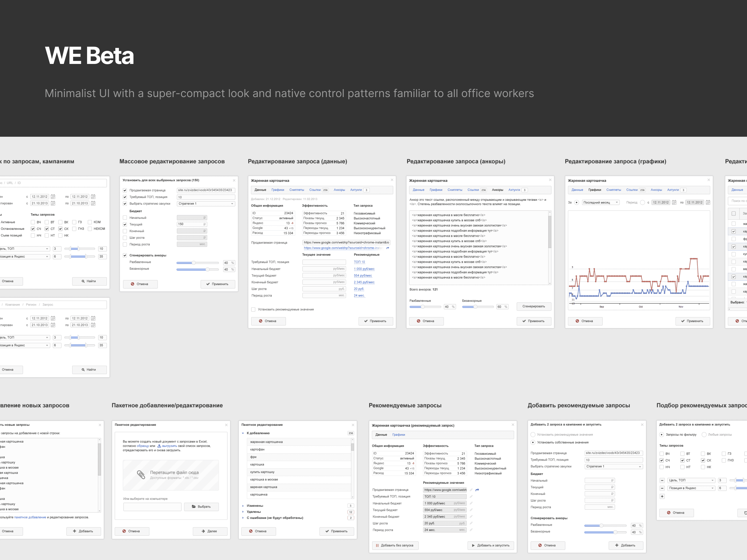Click the Продвигаемая страница URL input field
The image size is (747, 560).
(x=346, y=242)
